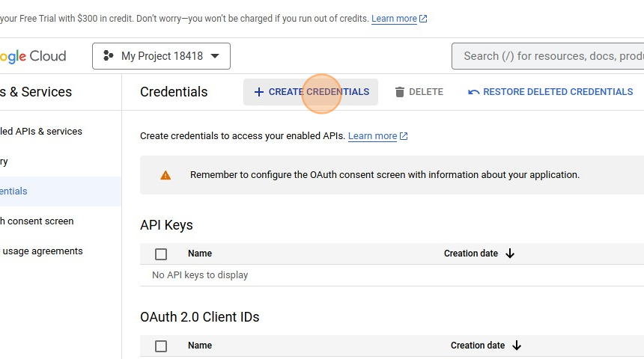Click the Delete trash can icon
Image resolution: width=644 pixels, height=359 pixels.
click(x=400, y=92)
